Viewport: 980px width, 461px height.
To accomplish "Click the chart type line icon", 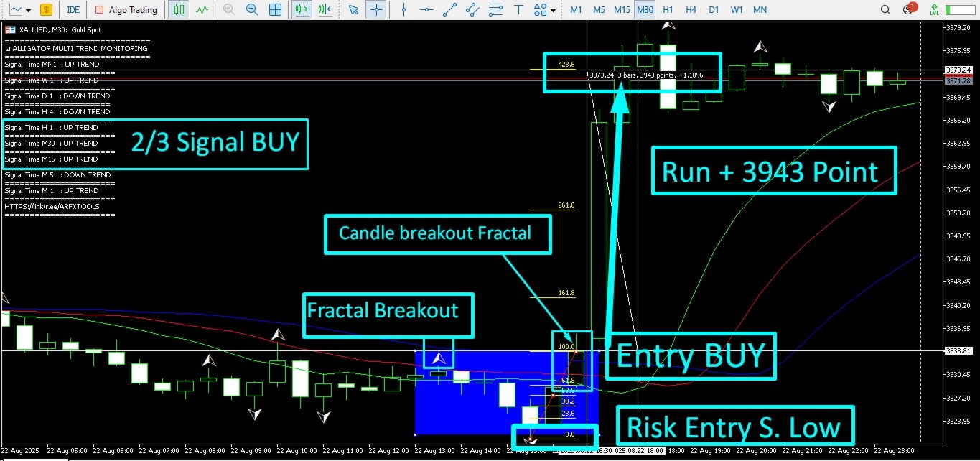I will (x=17, y=10).
